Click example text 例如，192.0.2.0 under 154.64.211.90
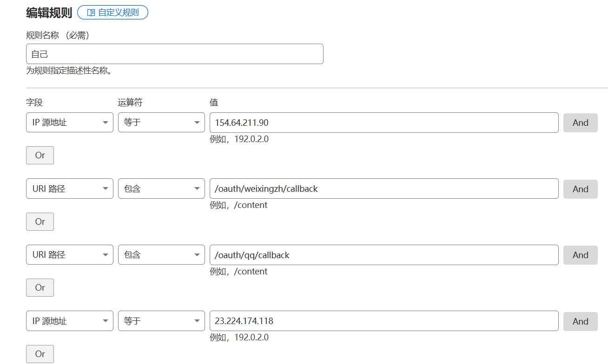 [x=239, y=139]
